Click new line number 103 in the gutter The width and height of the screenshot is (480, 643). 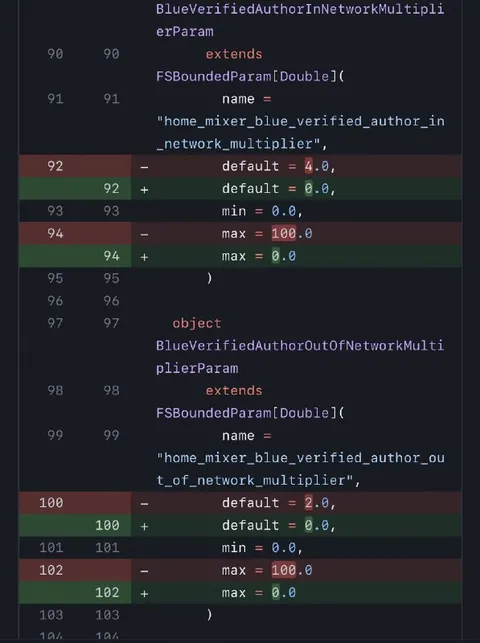point(107,615)
